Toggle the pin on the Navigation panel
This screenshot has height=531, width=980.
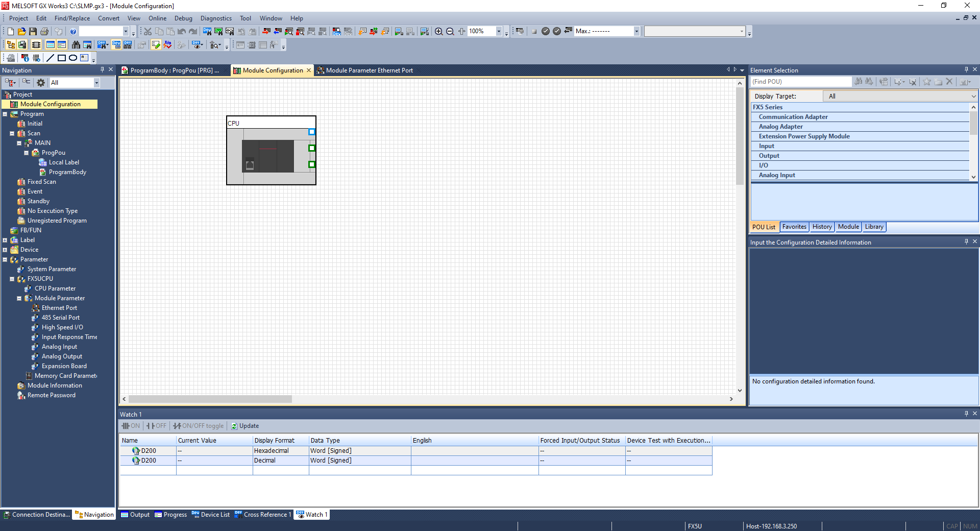102,69
